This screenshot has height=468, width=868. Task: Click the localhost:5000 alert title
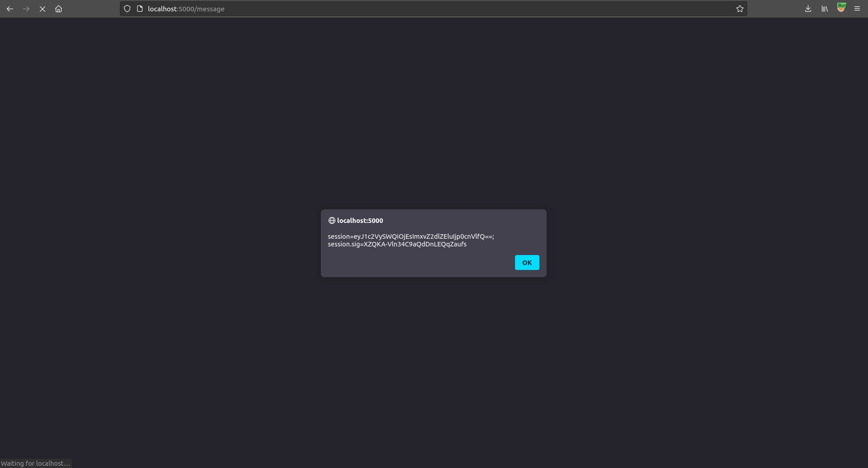(360, 221)
